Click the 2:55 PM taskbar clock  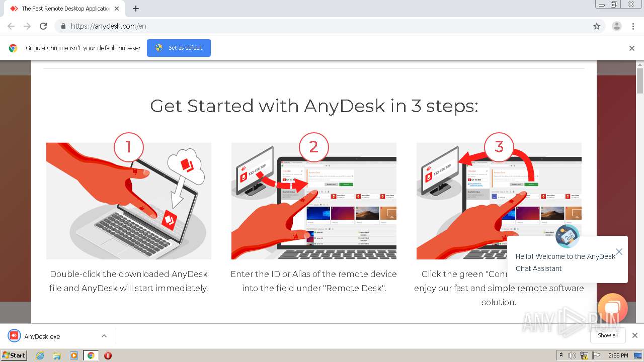(618, 355)
